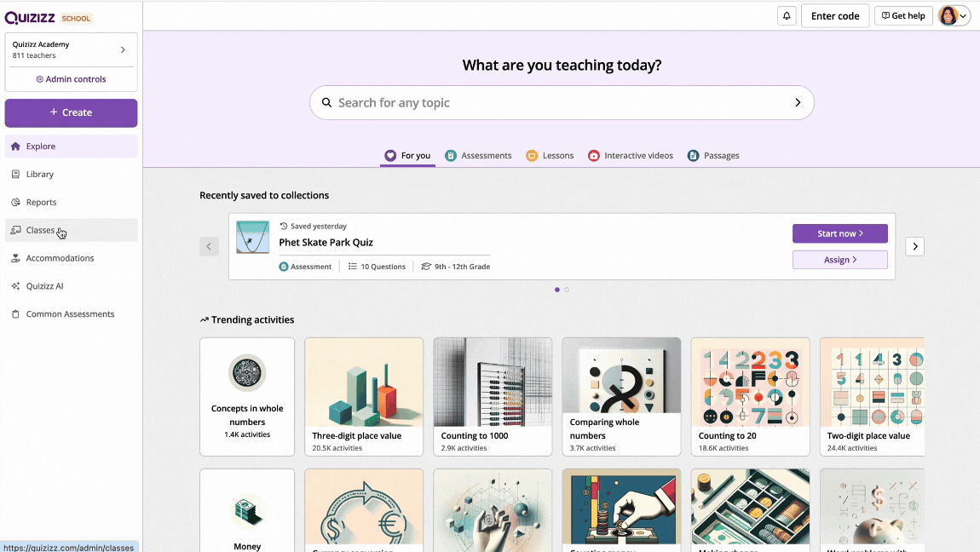Open Classes in the sidebar
Screen dimensions: 980x552
[x=72, y=230]
